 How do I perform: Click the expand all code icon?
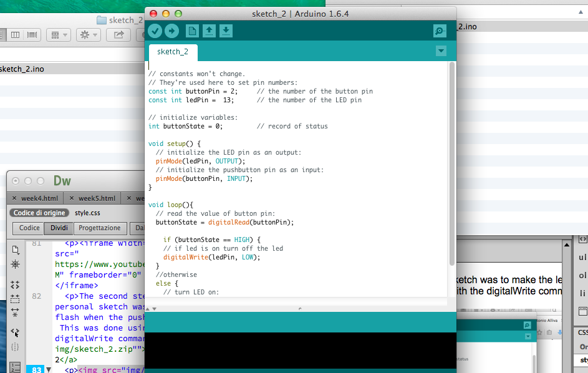(15, 312)
